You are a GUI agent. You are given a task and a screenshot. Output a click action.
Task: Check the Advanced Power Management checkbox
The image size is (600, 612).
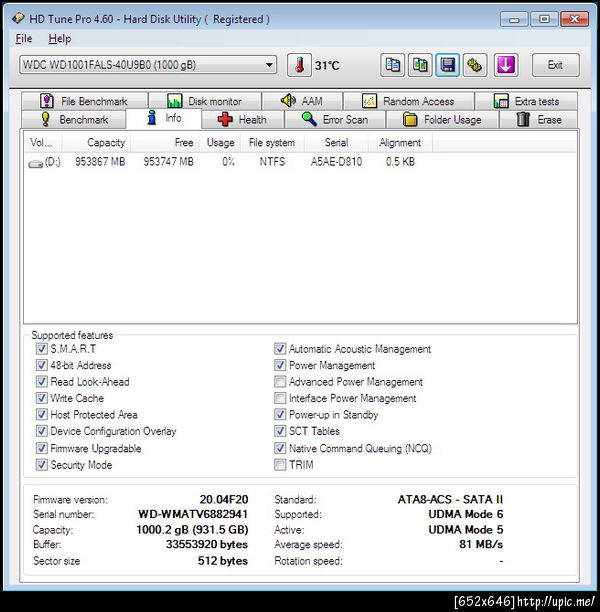pos(280,381)
